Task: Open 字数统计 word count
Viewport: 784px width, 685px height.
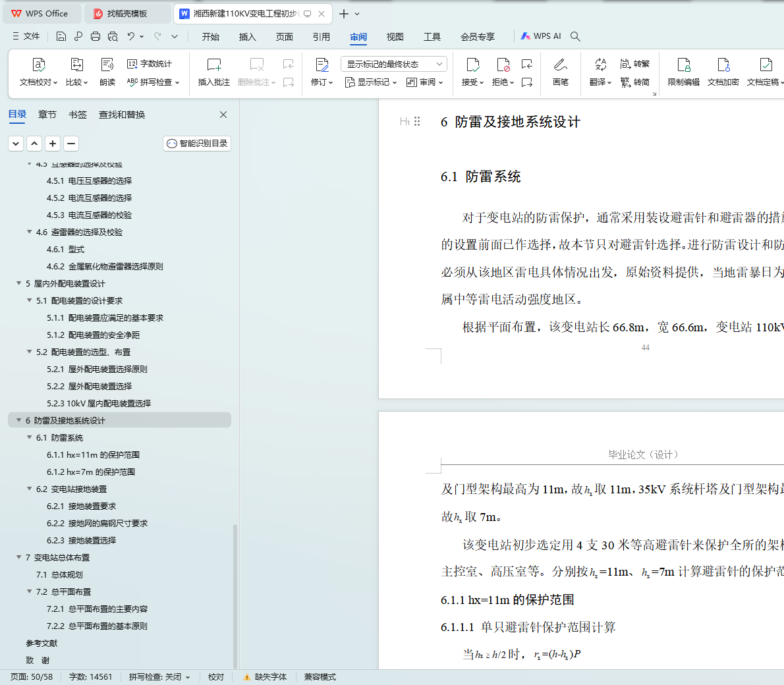Action: [x=150, y=63]
